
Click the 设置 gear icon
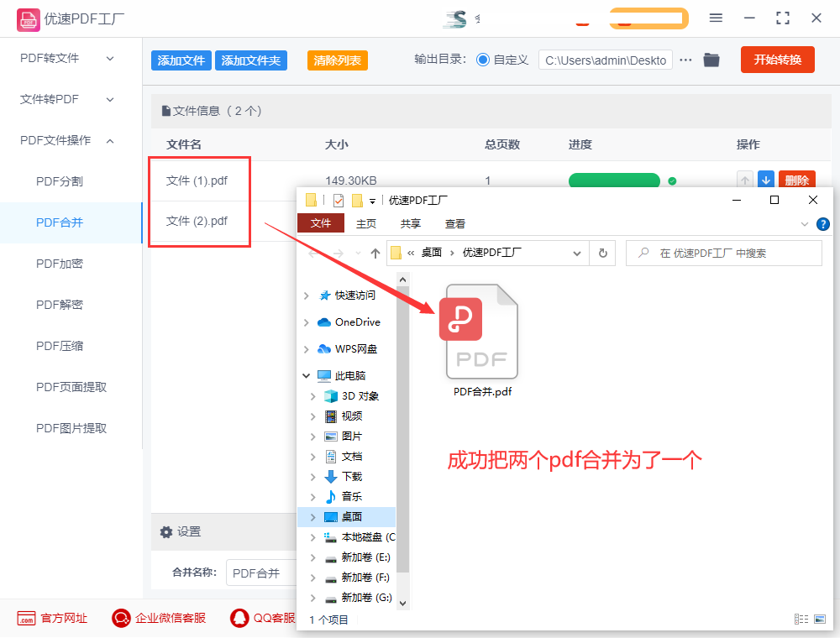(166, 532)
